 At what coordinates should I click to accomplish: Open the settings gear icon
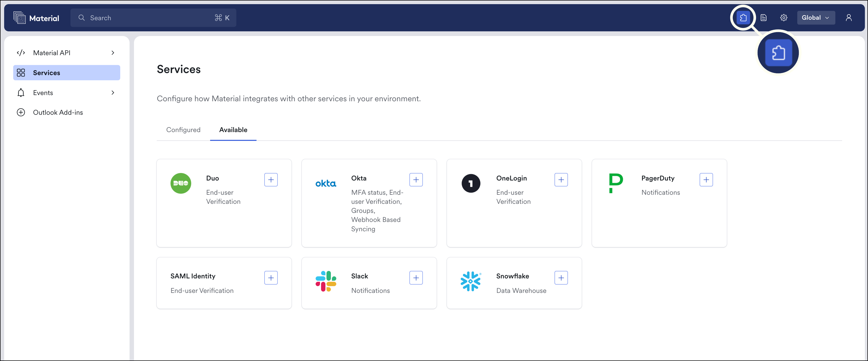pos(784,18)
